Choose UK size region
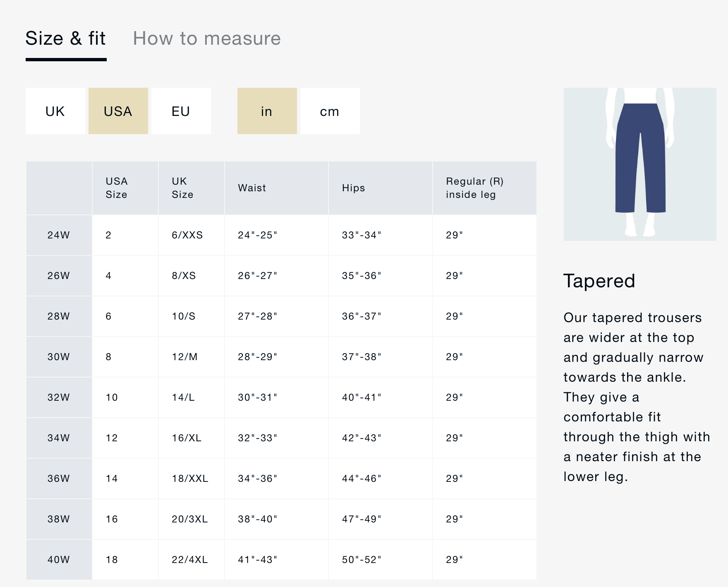The height and width of the screenshot is (587, 728). click(x=55, y=111)
